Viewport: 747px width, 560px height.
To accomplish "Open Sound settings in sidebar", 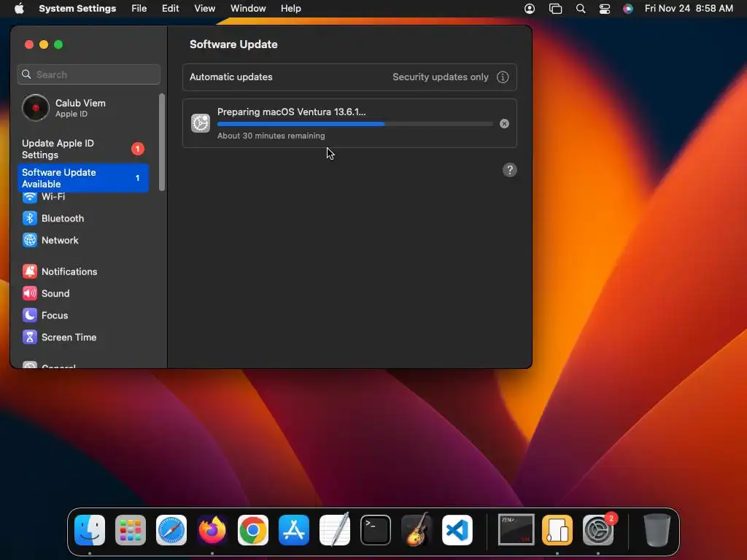I will click(x=46, y=293).
